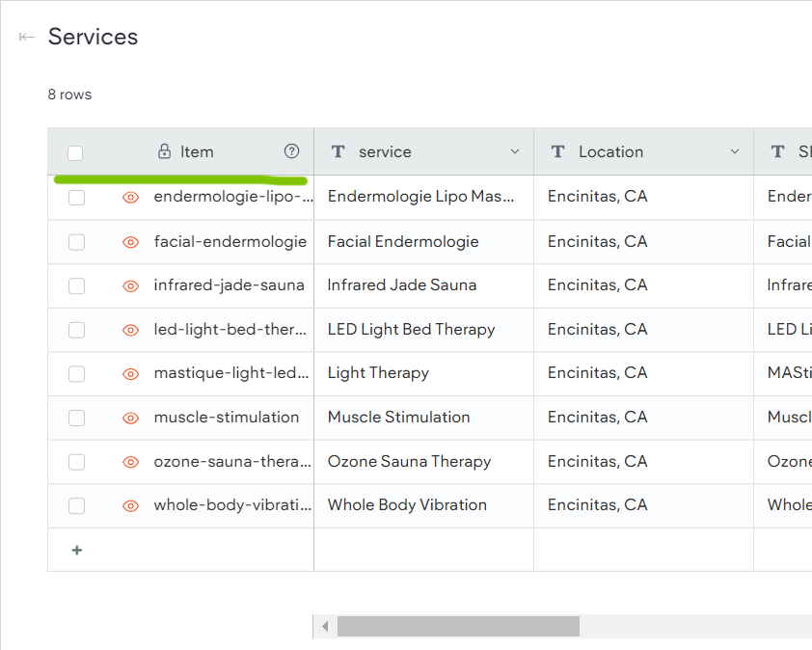
Task: Click the lock icon in Item column header
Action: [x=164, y=151]
